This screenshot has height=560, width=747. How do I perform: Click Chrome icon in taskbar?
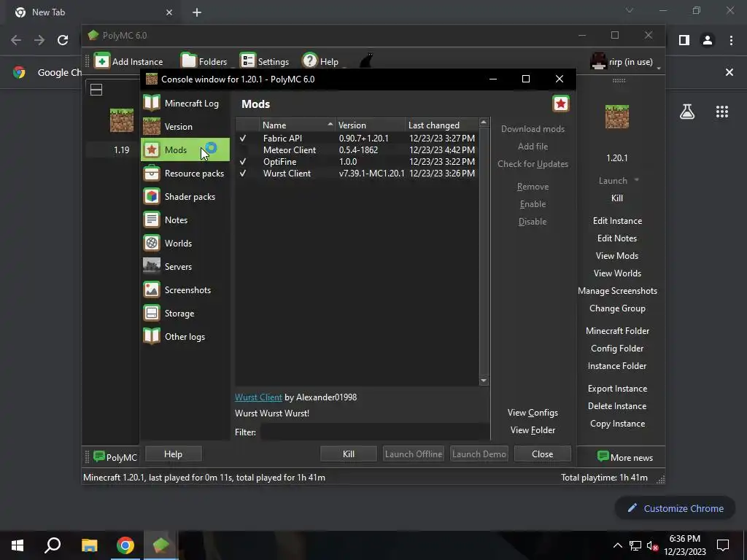click(x=125, y=545)
